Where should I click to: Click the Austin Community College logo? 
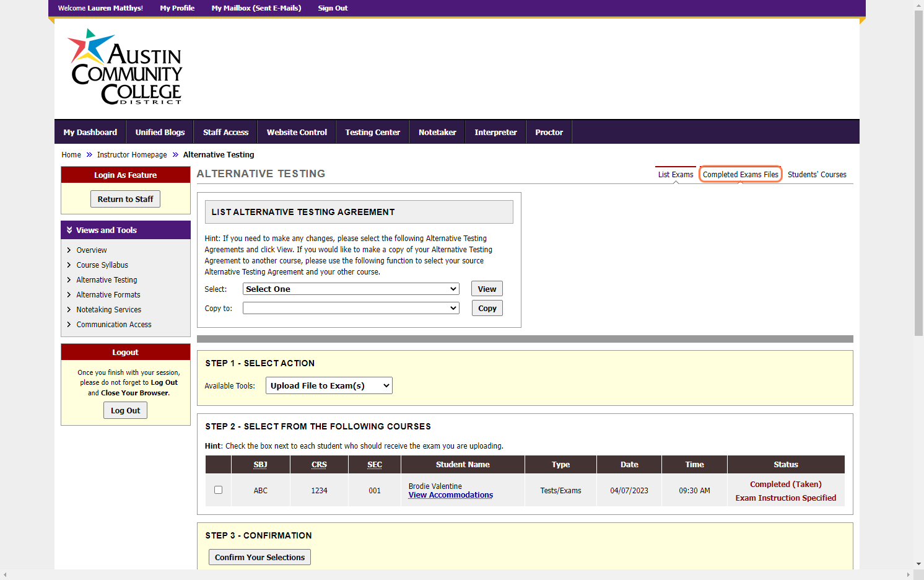tap(125, 67)
